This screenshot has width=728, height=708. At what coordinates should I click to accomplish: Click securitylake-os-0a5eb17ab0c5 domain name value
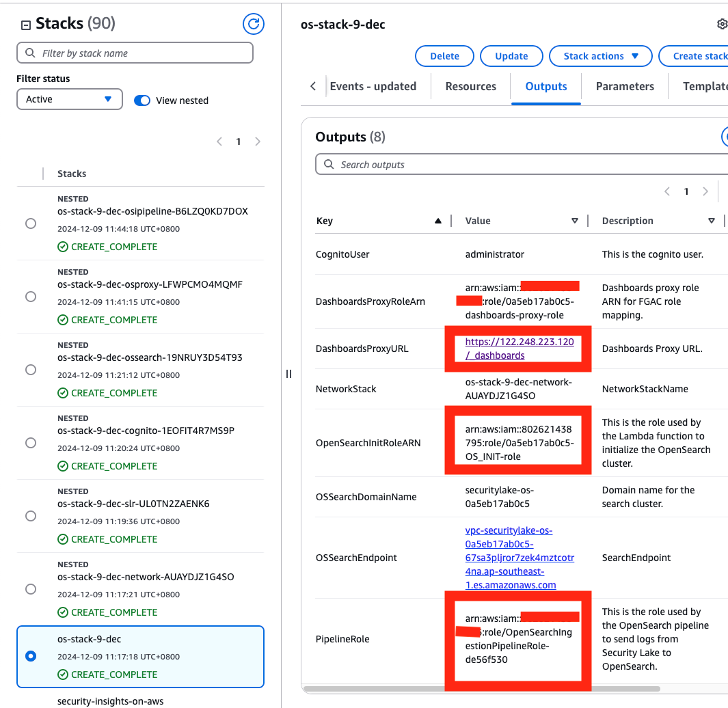pos(499,497)
